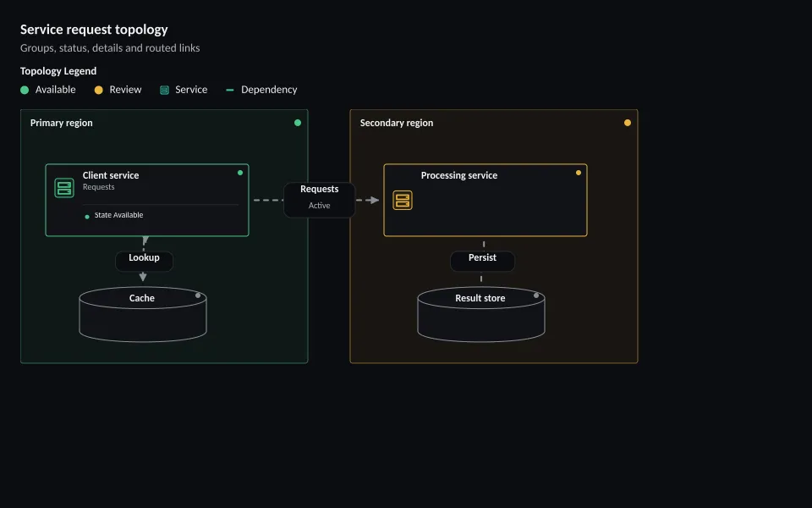Click the Dependency legend label
The image size is (812, 508).
[x=269, y=90]
